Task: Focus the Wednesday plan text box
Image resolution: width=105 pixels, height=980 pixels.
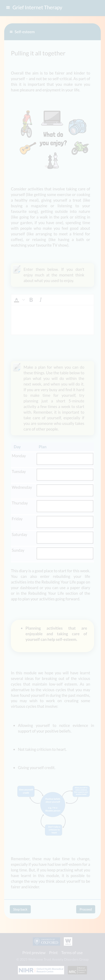Action: click(x=65, y=490)
